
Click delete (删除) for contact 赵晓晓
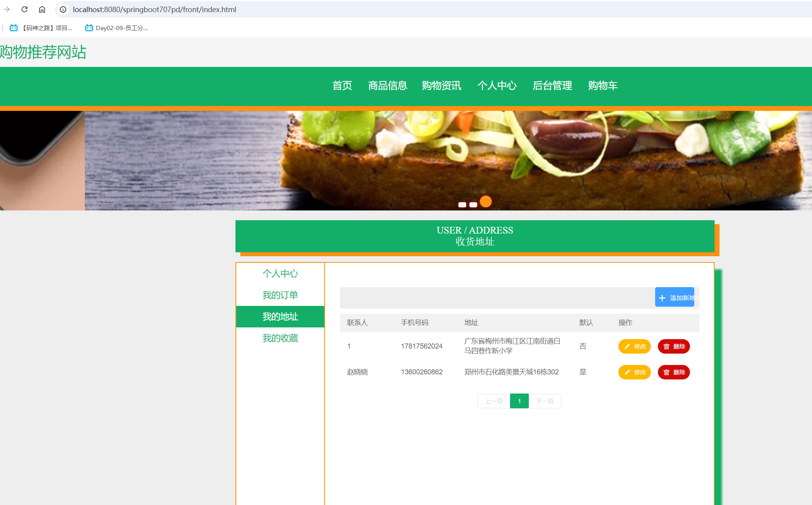(674, 372)
